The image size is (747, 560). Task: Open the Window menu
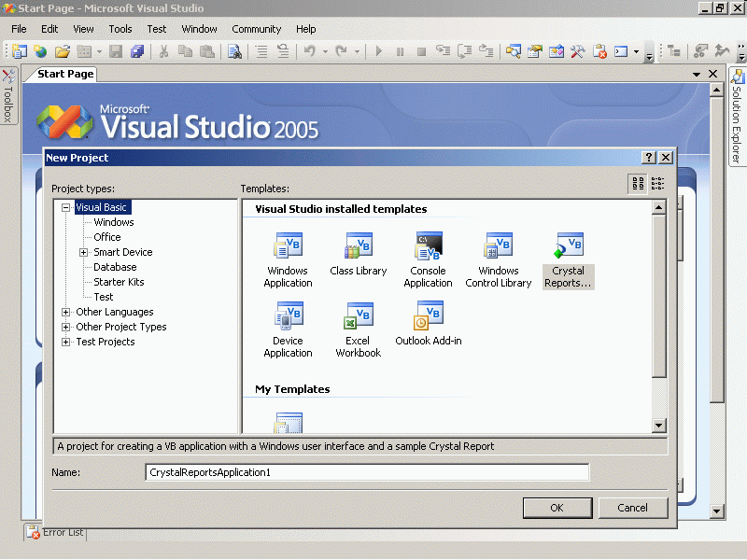point(199,29)
